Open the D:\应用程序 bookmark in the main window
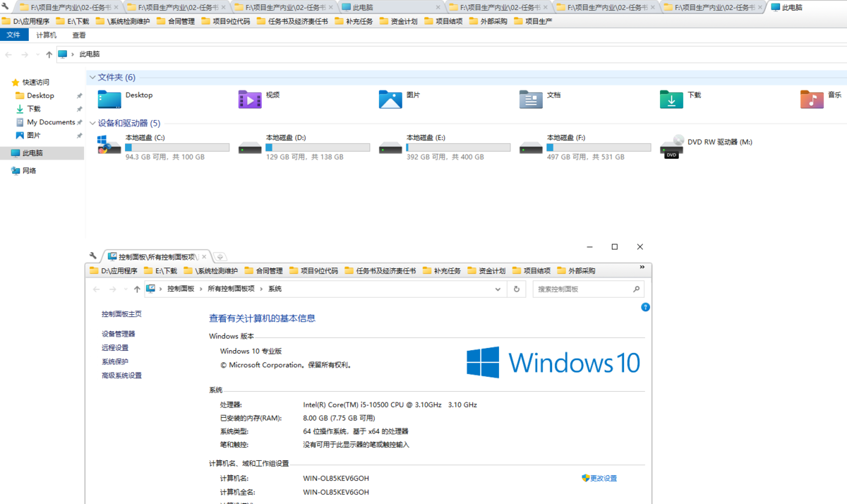This screenshot has height=504, width=847. point(25,21)
